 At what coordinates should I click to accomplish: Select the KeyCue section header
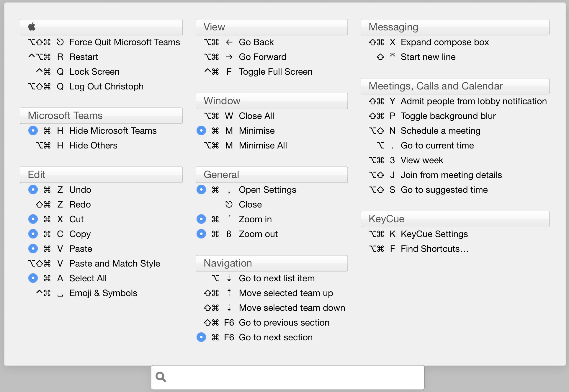coord(455,219)
